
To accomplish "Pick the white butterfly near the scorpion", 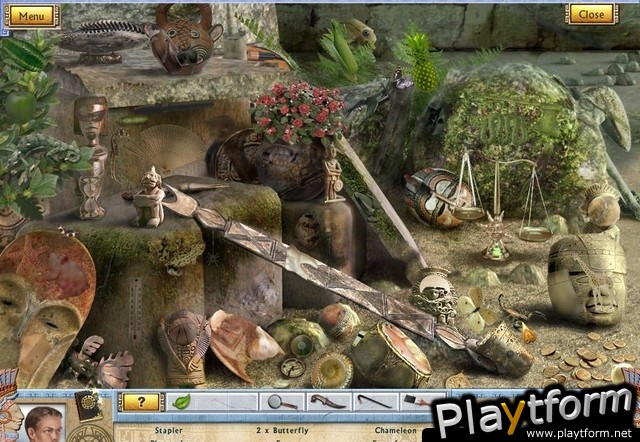I will click(x=476, y=309).
